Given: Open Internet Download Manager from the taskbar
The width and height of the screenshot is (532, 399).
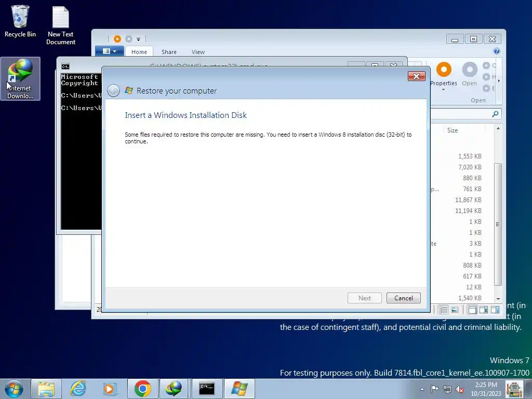Looking at the screenshot, I should click(174, 389).
